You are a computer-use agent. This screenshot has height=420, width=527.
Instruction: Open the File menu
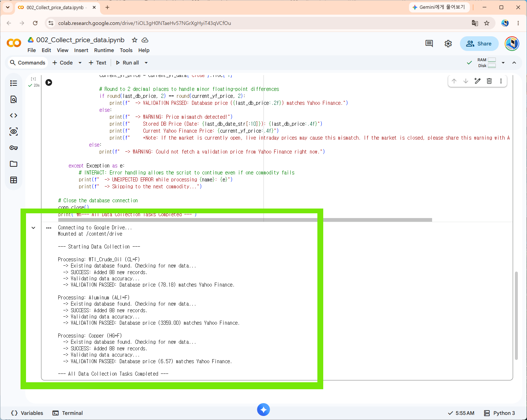32,50
